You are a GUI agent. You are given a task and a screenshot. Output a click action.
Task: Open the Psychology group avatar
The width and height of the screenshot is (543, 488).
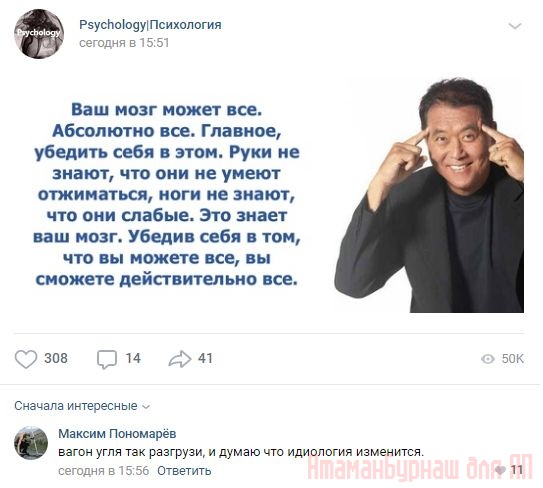[39, 34]
